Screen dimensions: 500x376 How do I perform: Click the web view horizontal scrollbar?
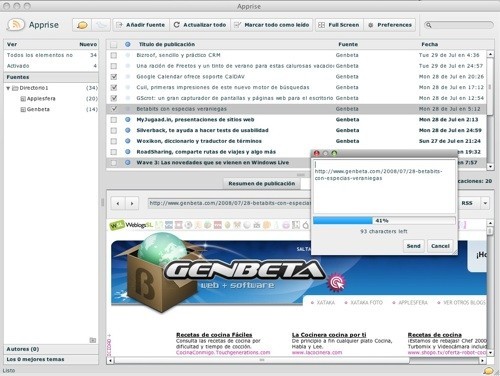[x=262, y=360]
